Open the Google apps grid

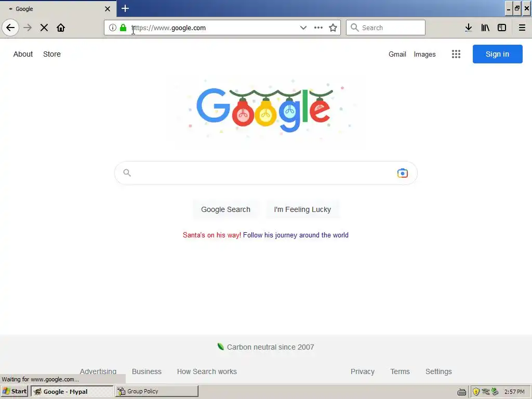pos(456,54)
